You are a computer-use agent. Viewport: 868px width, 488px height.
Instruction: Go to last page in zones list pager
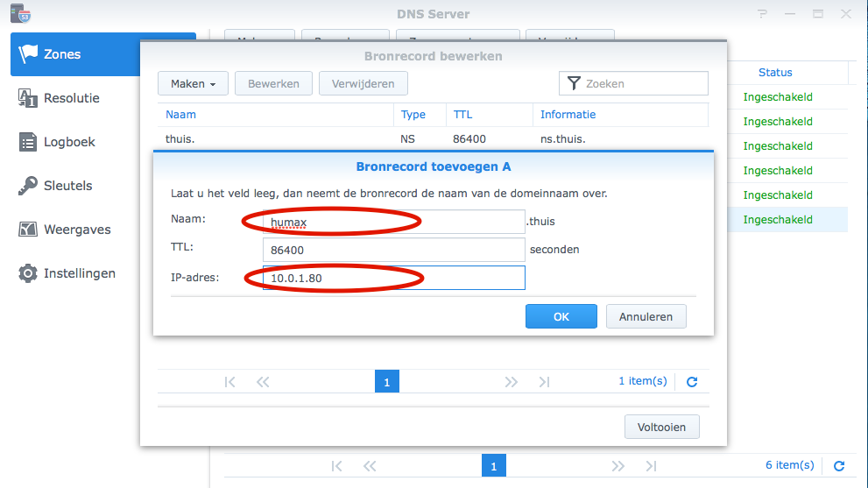coord(651,466)
